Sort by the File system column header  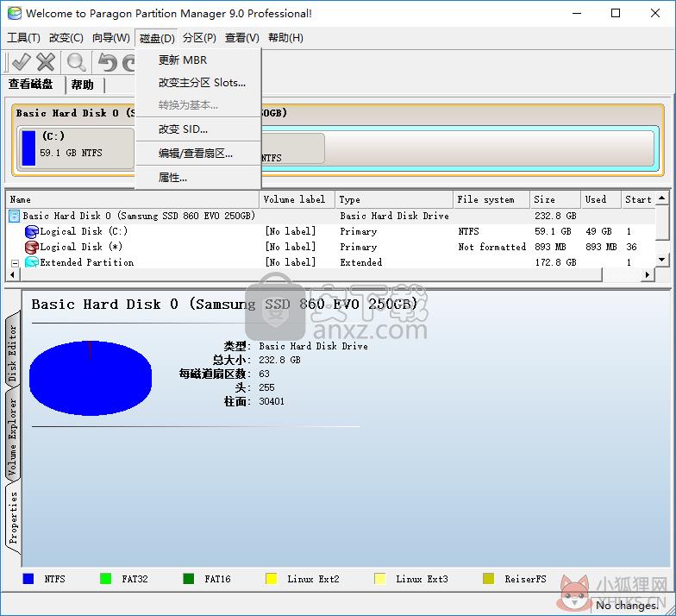point(491,199)
